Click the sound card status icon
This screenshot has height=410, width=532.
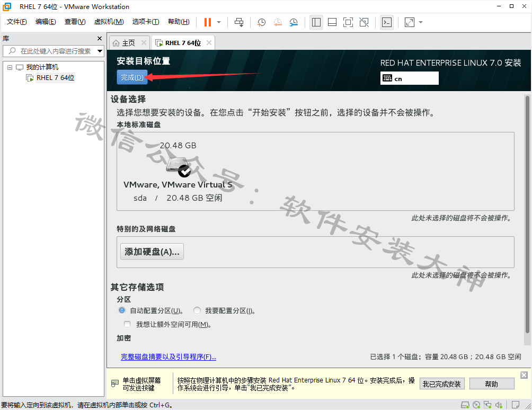point(499,405)
